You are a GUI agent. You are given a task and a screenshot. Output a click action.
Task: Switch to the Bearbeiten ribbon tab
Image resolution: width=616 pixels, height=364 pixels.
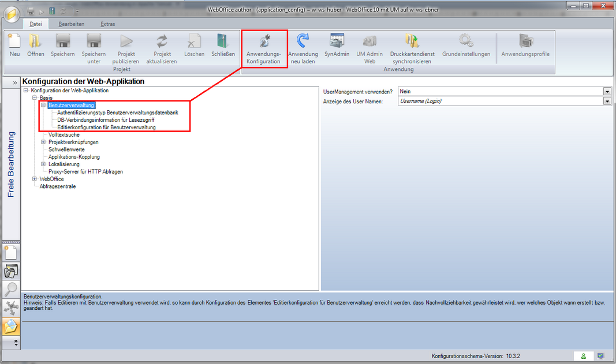[x=72, y=24]
